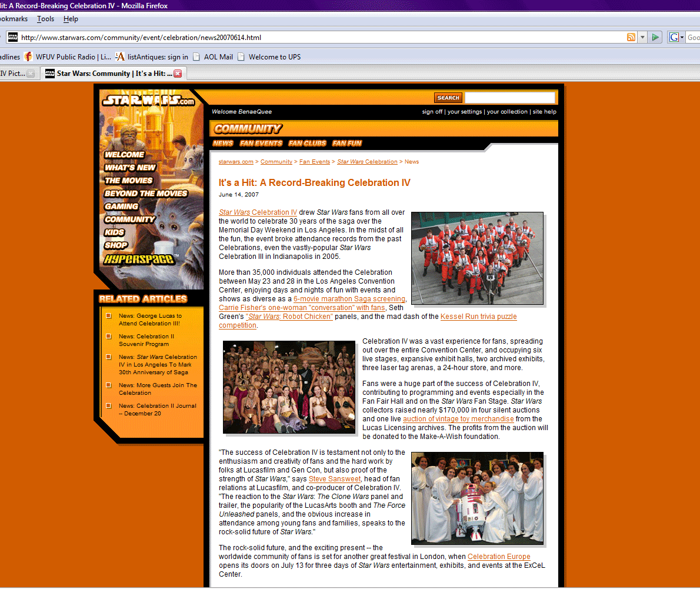Image resolution: width=700 pixels, height=589 pixels.
Task: Open the Google search engine selector
Action: tap(676, 37)
